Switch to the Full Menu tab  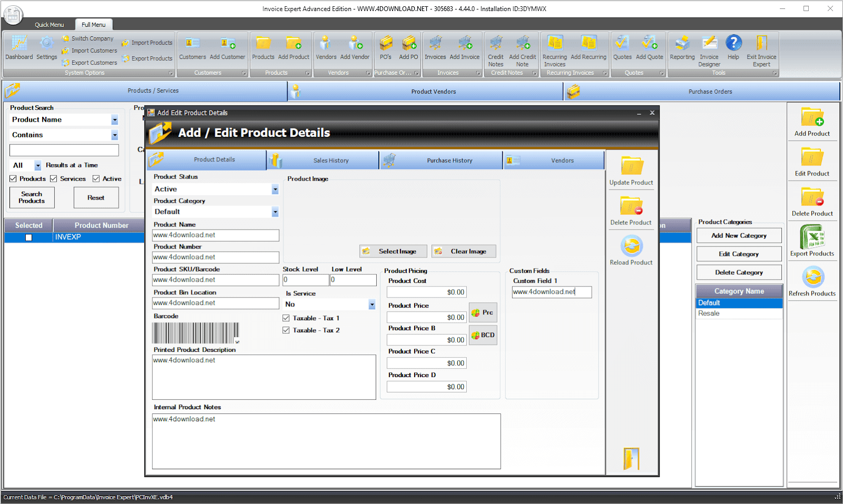click(93, 25)
